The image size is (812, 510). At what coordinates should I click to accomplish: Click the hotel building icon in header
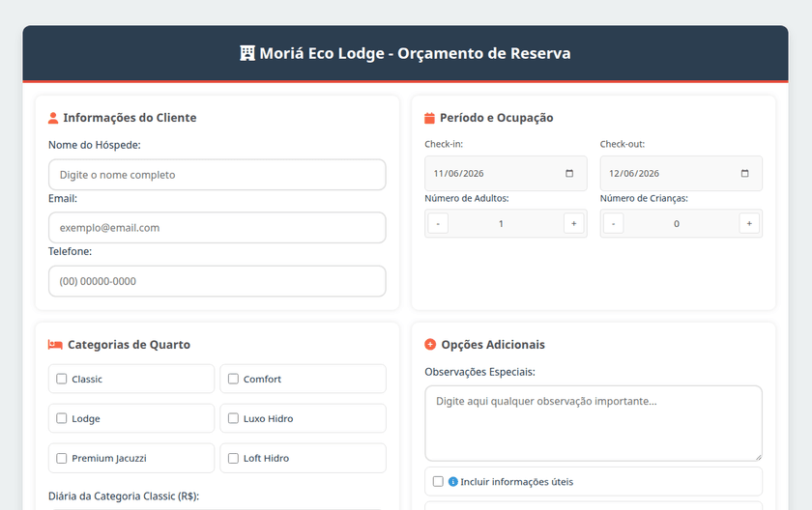pyautogui.click(x=247, y=53)
